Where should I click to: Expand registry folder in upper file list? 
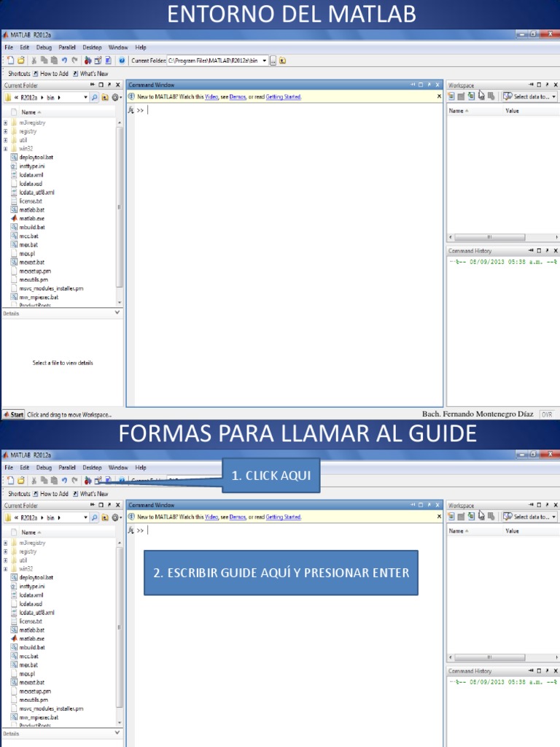(x=5, y=131)
